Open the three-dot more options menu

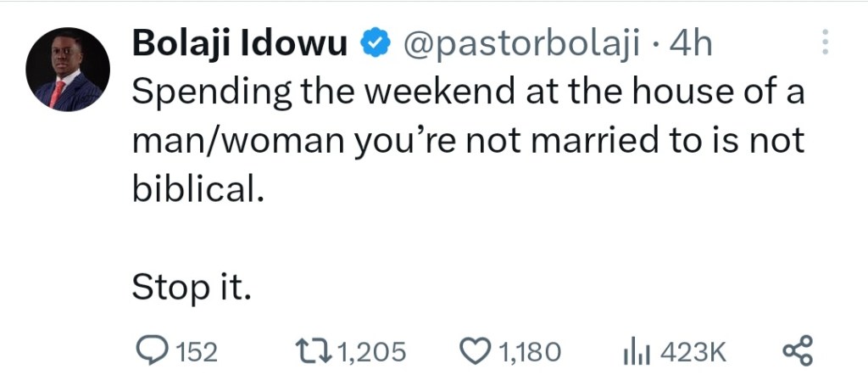tap(826, 42)
